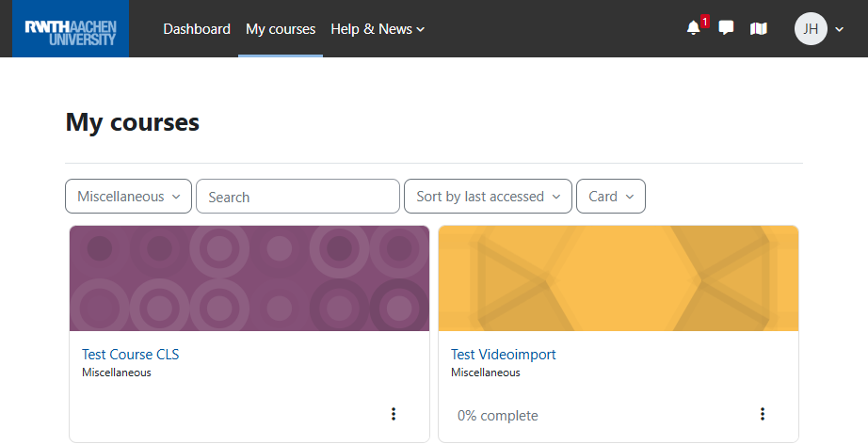Click the map icon in the header

pyautogui.click(x=758, y=28)
